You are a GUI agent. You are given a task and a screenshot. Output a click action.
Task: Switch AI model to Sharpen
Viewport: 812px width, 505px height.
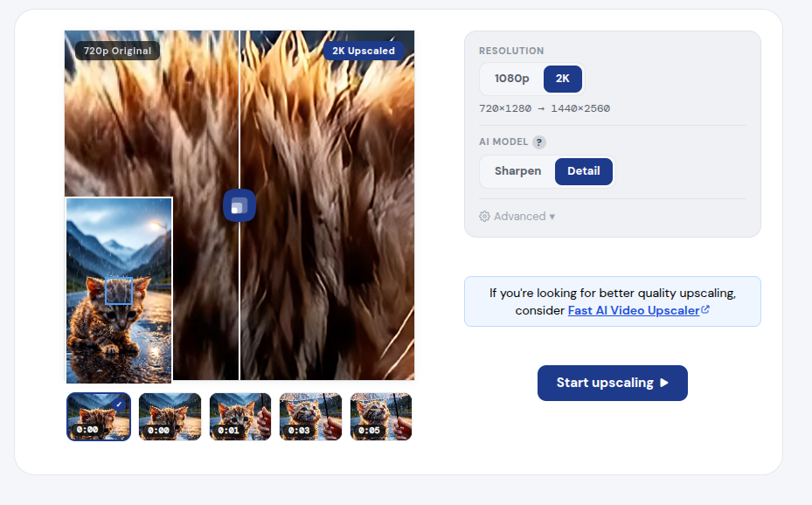(517, 171)
